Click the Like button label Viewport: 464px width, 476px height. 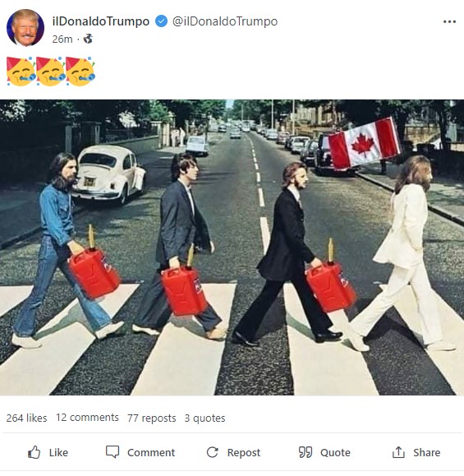[x=58, y=452]
